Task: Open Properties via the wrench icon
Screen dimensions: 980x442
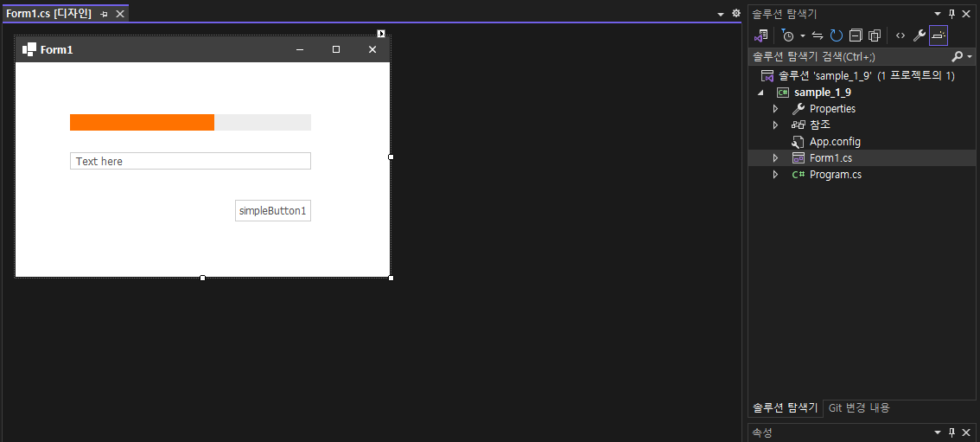Action: pyautogui.click(x=919, y=35)
